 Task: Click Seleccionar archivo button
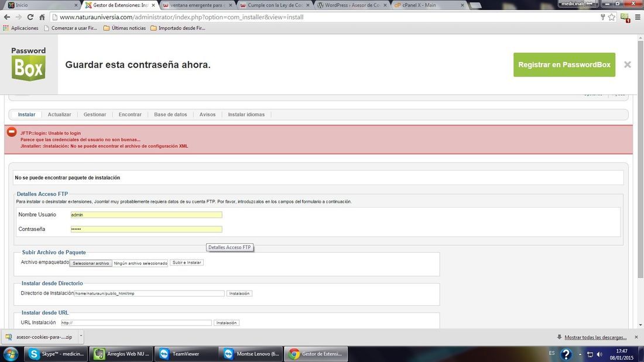pos(91,263)
